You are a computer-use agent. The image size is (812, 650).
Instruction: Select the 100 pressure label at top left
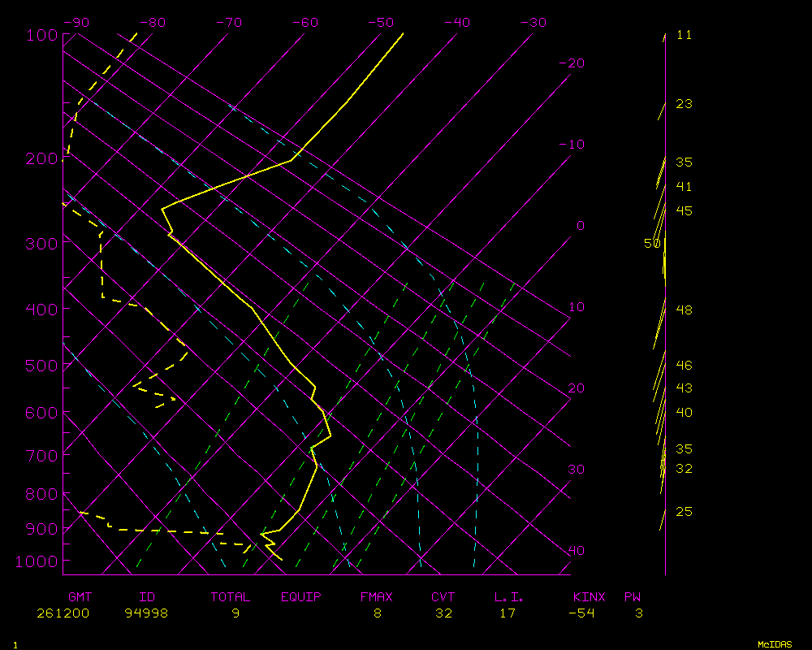[42, 35]
